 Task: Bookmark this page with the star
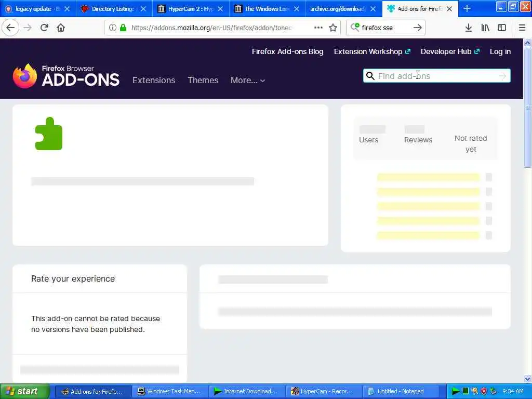point(333,28)
